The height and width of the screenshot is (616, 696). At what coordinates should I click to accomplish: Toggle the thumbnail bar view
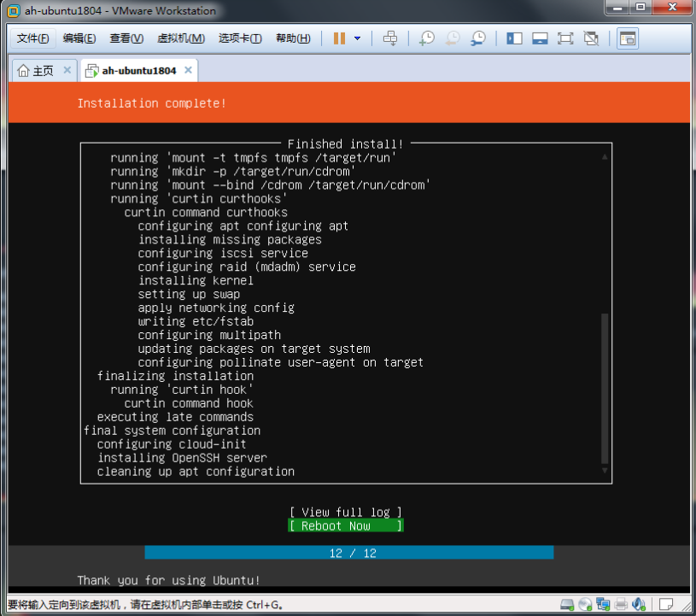pyautogui.click(x=540, y=38)
